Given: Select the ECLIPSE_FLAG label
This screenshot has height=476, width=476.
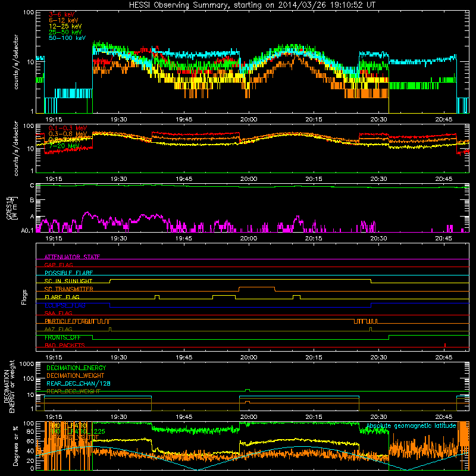Looking at the screenshot, I should coord(65,305).
